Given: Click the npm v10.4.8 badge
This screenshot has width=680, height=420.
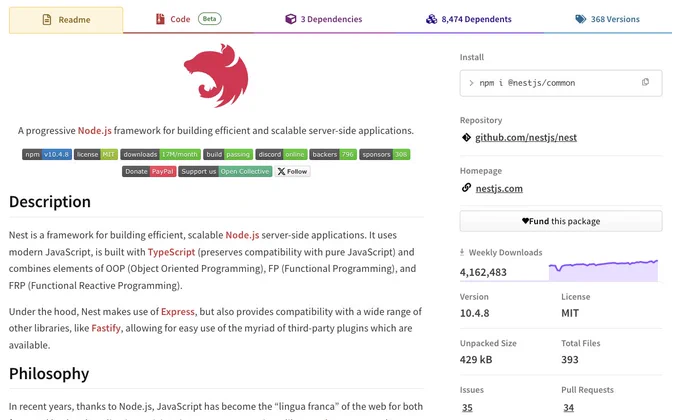Looking at the screenshot, I should [47, 154].
